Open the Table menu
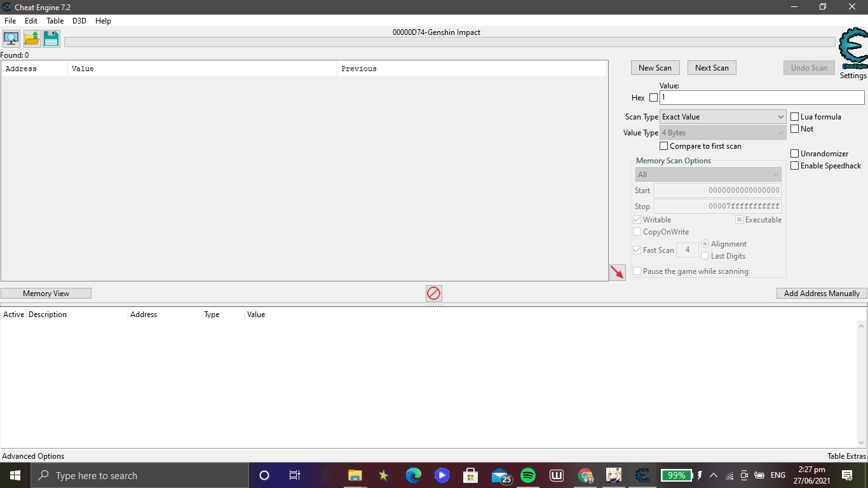The width and height of the screenshot is (868, 488). click(55, 20)
